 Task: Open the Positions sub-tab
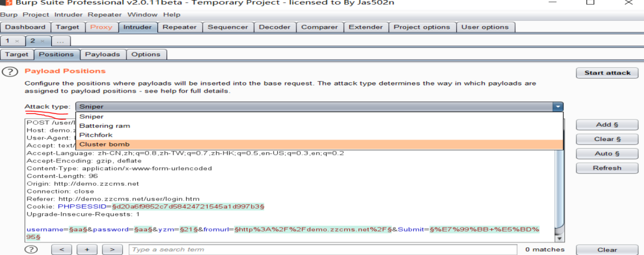56,54
